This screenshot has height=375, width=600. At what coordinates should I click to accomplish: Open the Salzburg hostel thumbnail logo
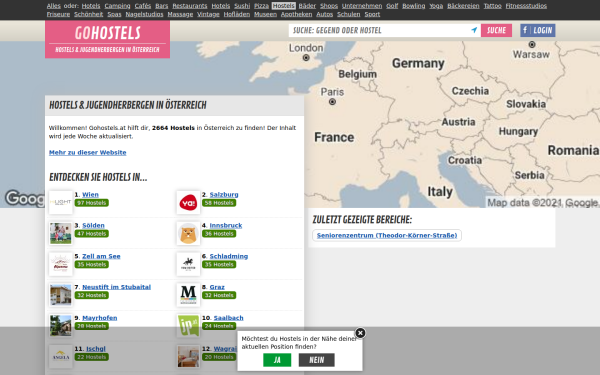[188, 202]
